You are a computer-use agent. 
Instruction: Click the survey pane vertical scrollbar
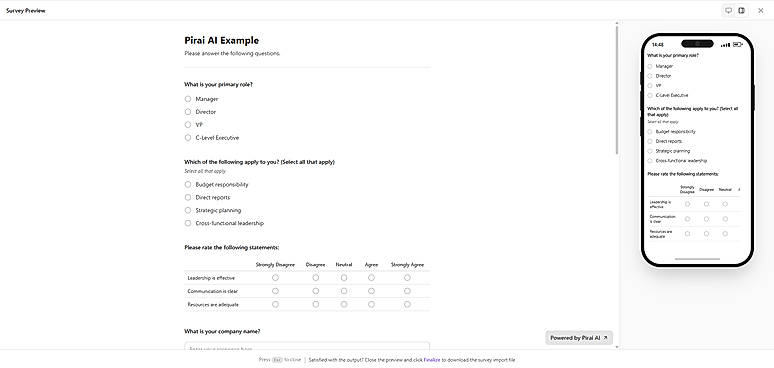click(x=617, y=89)
